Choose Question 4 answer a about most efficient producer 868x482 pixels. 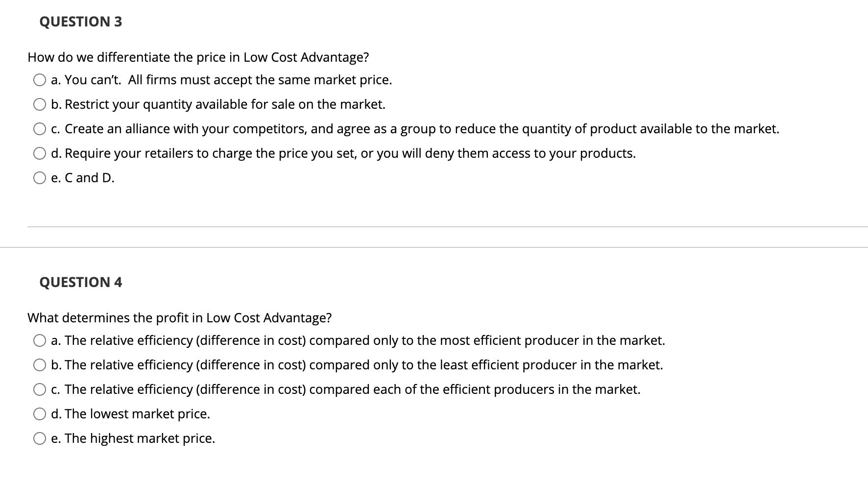pos(40,340)
